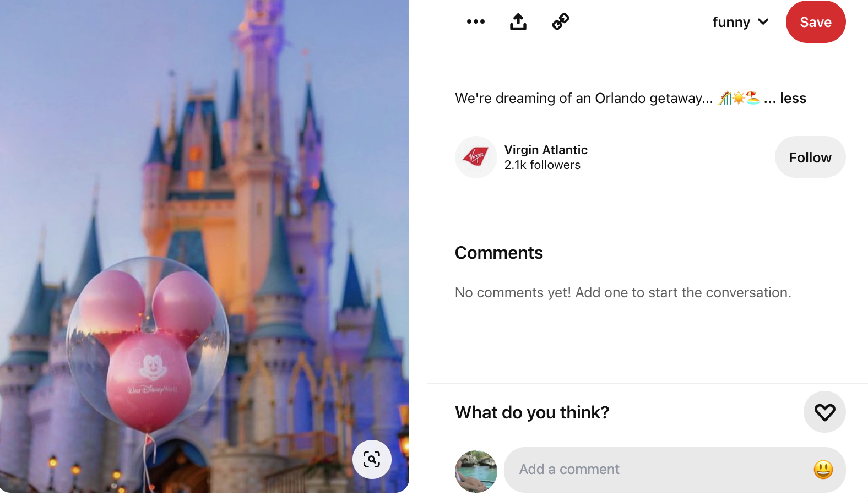This screenshot has width=868, height=501.
Task: Click the 2.1k followers text
Action: (542, 165)
